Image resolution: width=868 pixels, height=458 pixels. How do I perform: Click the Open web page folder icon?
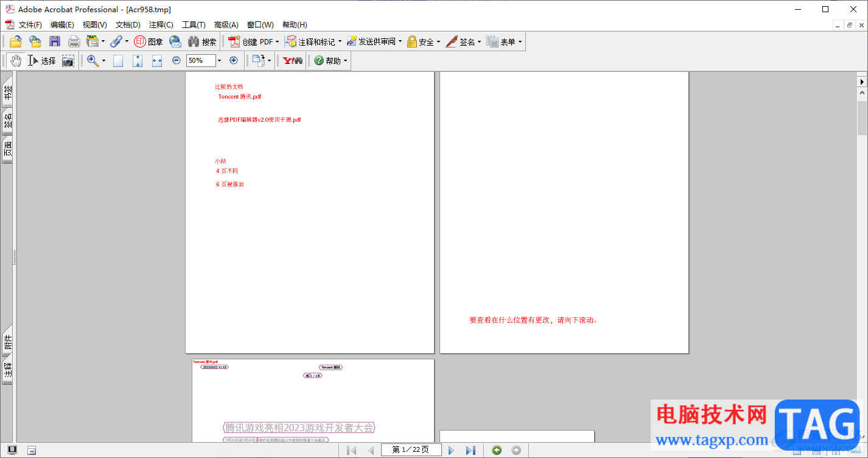click(35, 42)
